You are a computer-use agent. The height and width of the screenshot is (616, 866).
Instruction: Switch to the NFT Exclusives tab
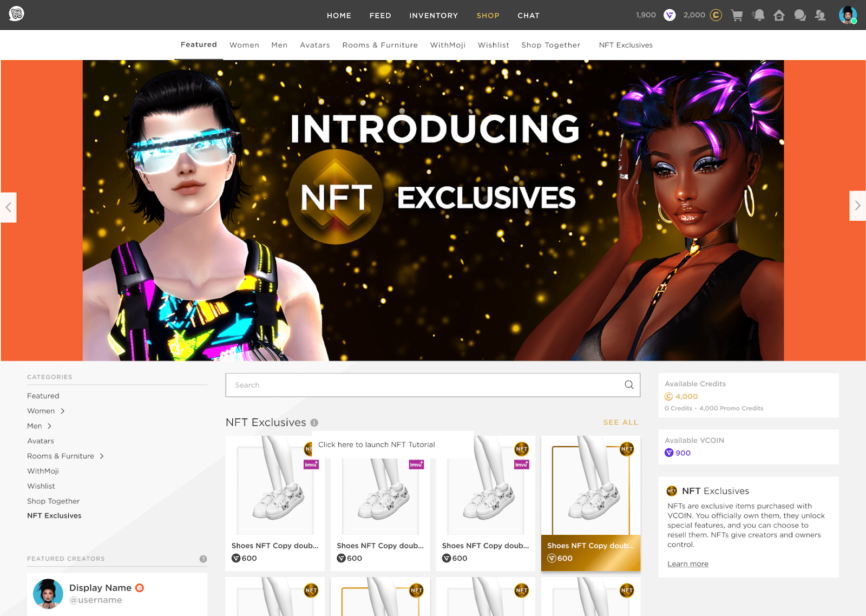click(626, 45)
